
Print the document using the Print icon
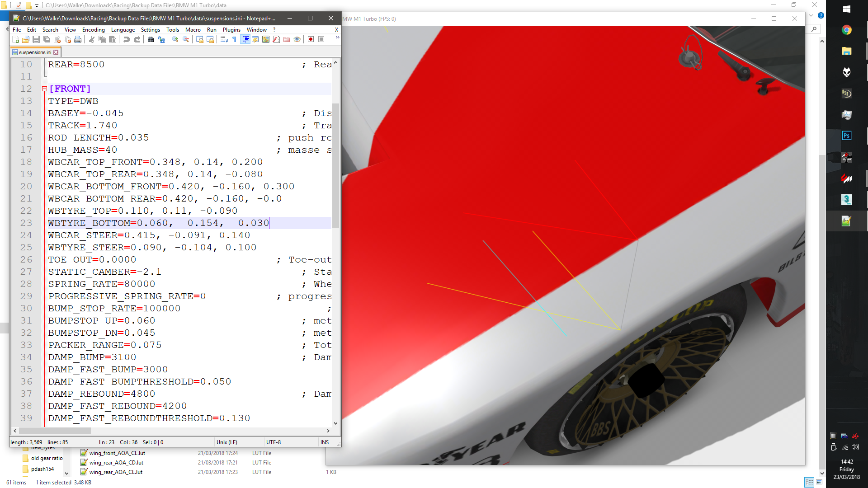pyautogui.click(x=78, y=39)
